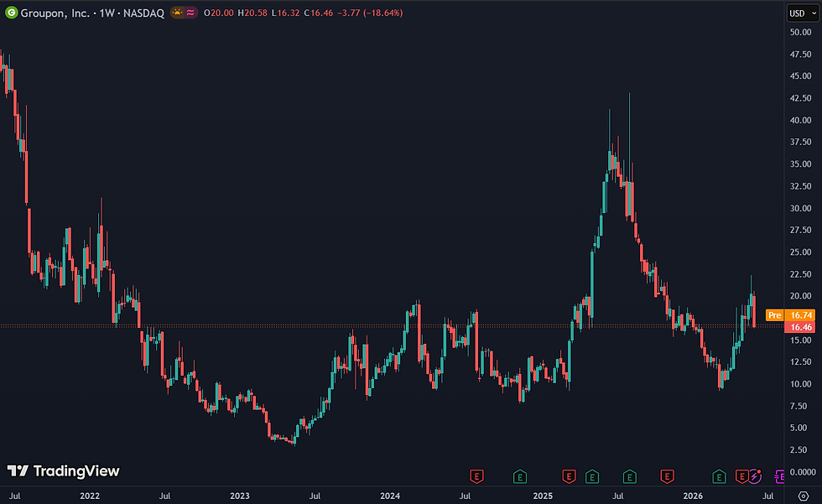Click the purple lightning bolt event icon

tap(755, 475)
